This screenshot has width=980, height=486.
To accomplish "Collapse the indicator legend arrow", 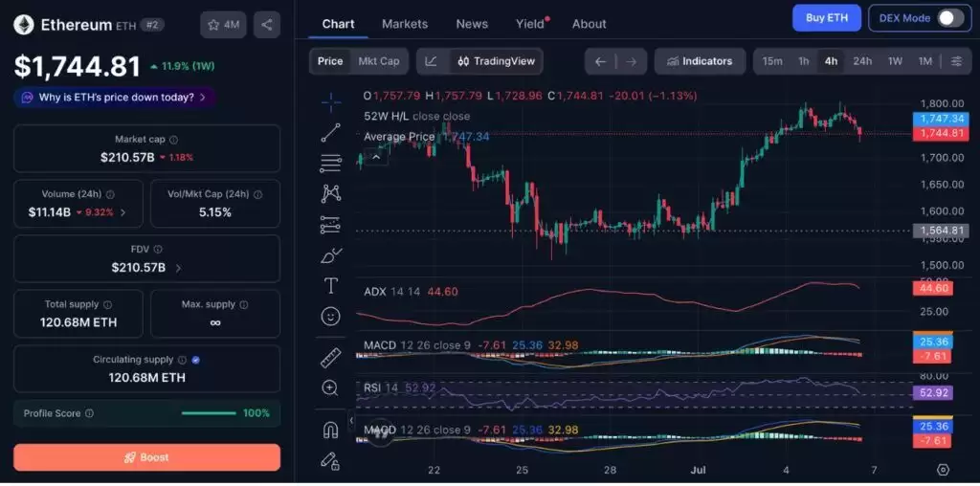I will point(376,157).
